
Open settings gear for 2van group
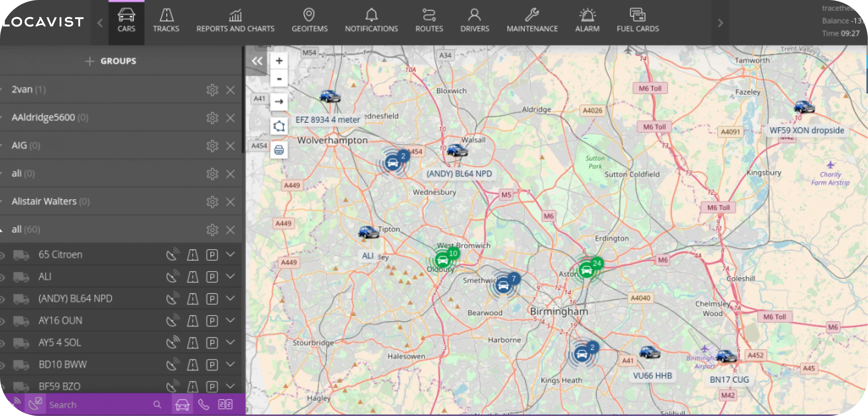tap(212, 90)
